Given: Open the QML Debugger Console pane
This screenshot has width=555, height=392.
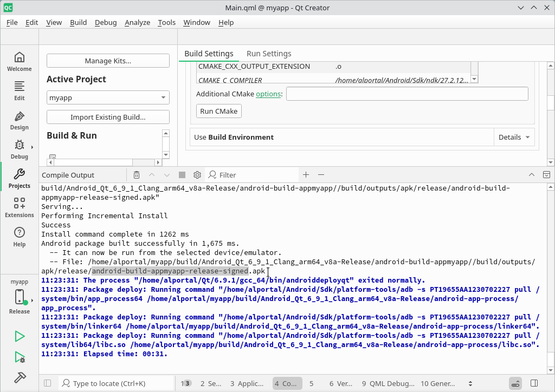Looking at the screenshot, I should (388, 383).
